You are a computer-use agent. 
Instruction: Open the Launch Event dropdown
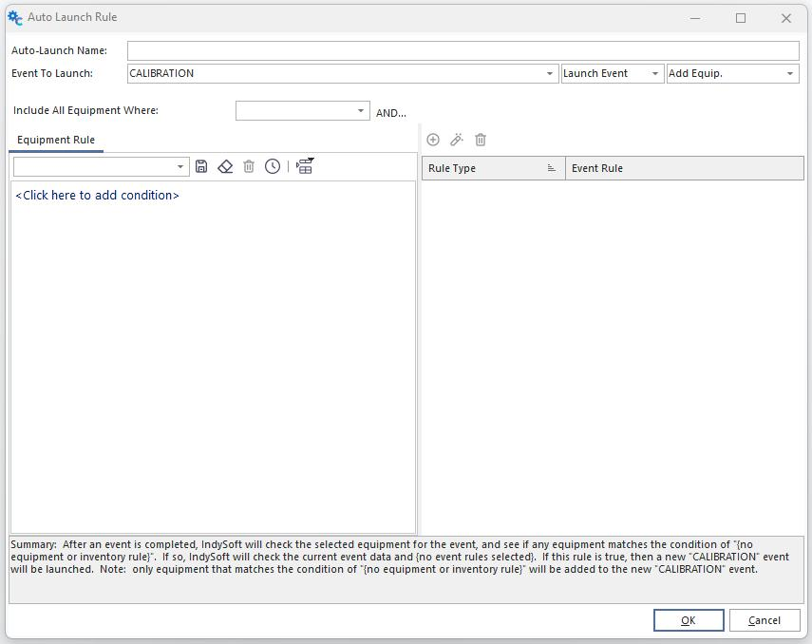tap(655, 73)
